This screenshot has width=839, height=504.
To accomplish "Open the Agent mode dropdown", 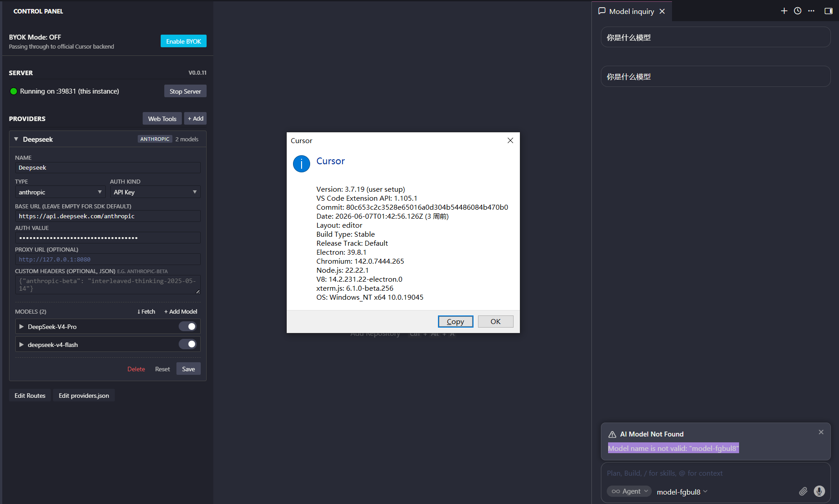I will (x=629, y=491).
